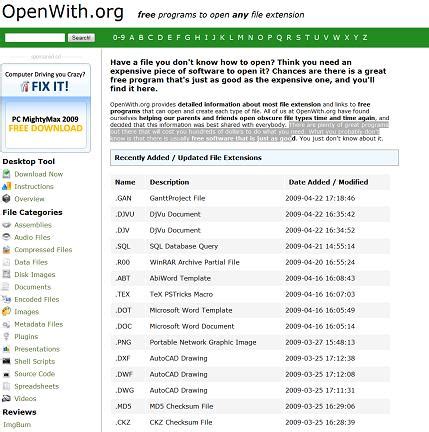Open the letter Z extension index
Viewport: 429px width, 432px height.
coord(365,37)
